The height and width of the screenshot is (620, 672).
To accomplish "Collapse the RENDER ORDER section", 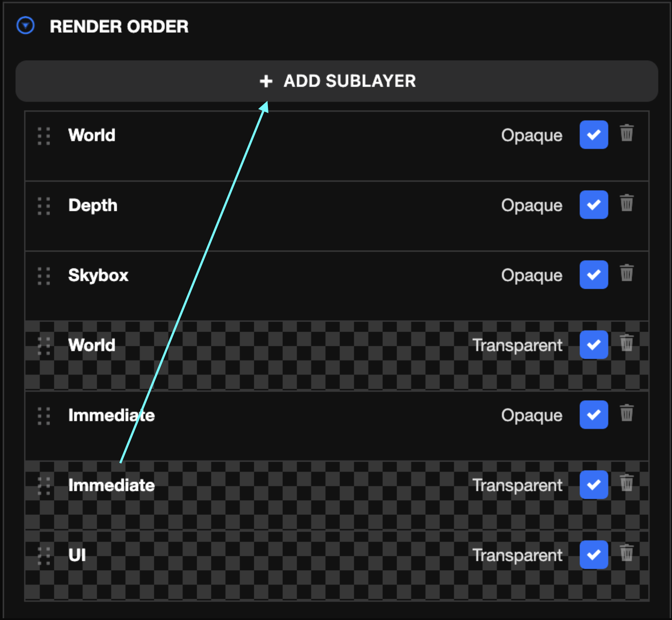I will pyautogui.click(x=27, y=26).
